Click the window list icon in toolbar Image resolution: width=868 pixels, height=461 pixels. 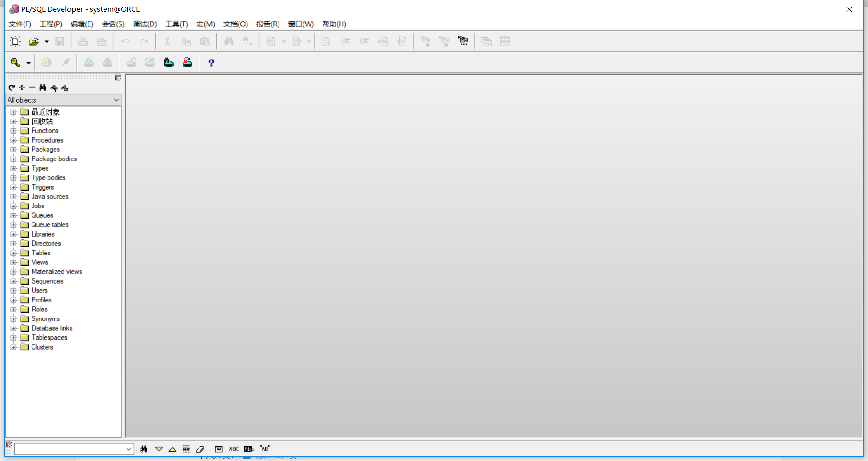tap(486, 41)
